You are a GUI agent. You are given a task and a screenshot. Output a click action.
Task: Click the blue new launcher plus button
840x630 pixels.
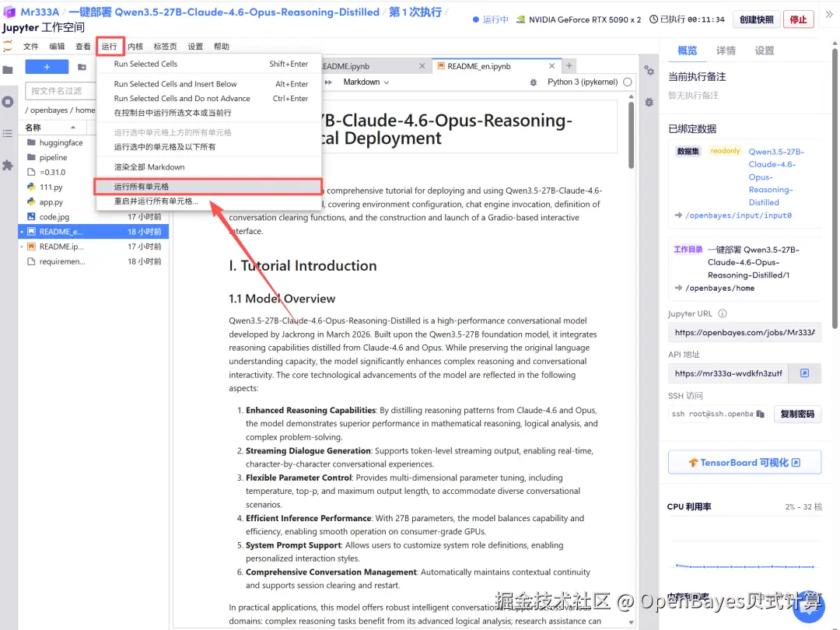coord(47,67)
